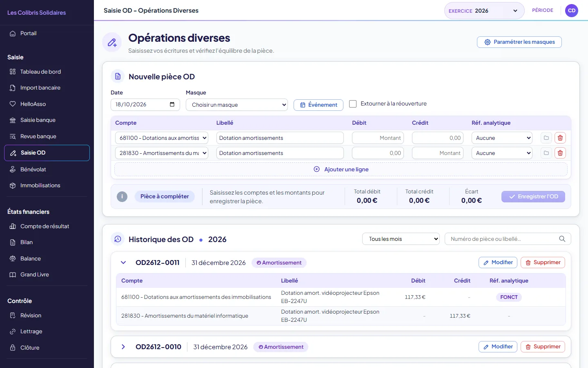
Task: Open HelloAsso in the sidebar
Action: pyautogui.click(x=47, y=104)
